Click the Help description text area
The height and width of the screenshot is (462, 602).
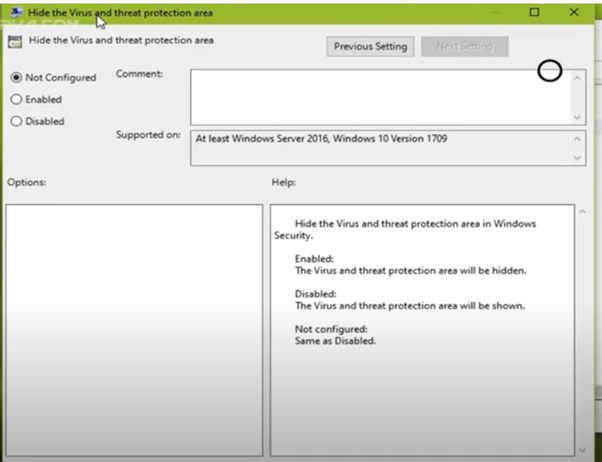[420, 330]
